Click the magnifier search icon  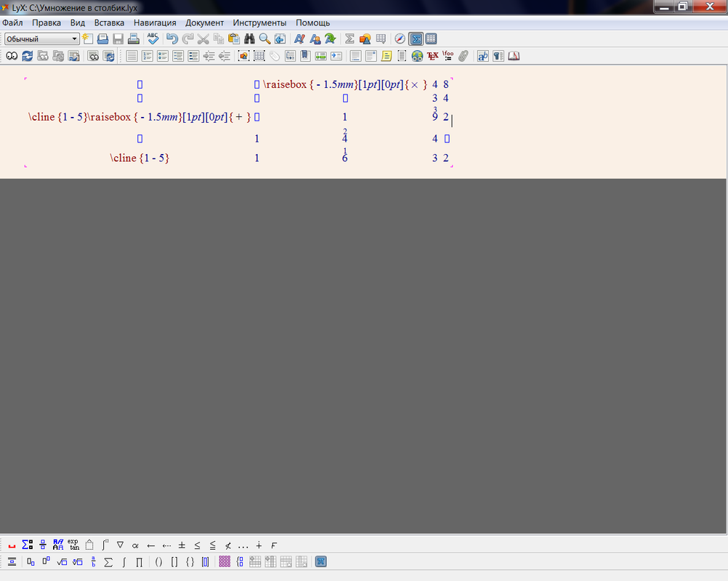click(x=264, y=39)
